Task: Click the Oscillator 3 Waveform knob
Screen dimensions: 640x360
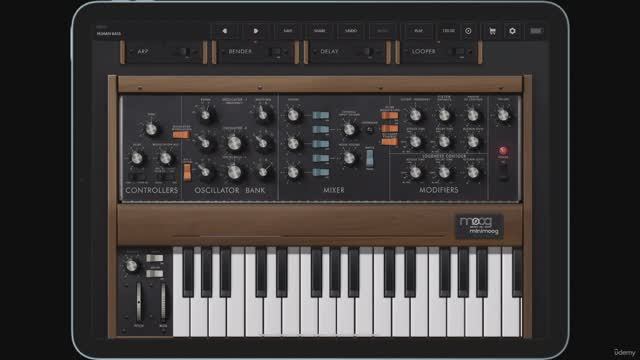Action: click(x=263, y=172)
